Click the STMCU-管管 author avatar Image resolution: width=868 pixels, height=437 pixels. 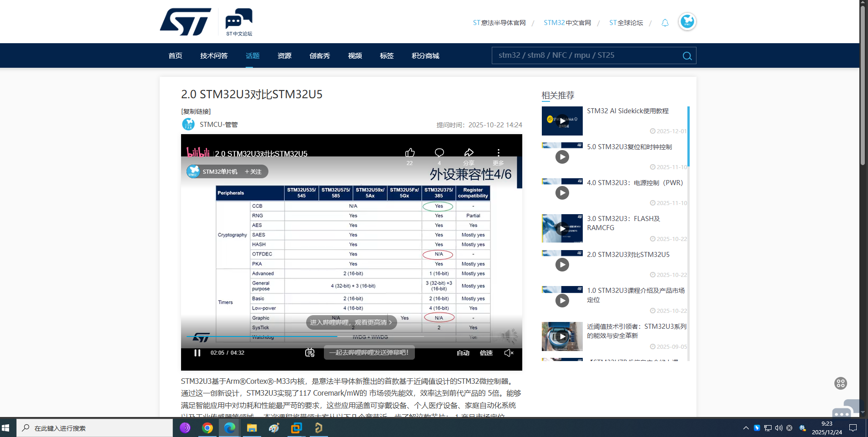click(188, 124)
